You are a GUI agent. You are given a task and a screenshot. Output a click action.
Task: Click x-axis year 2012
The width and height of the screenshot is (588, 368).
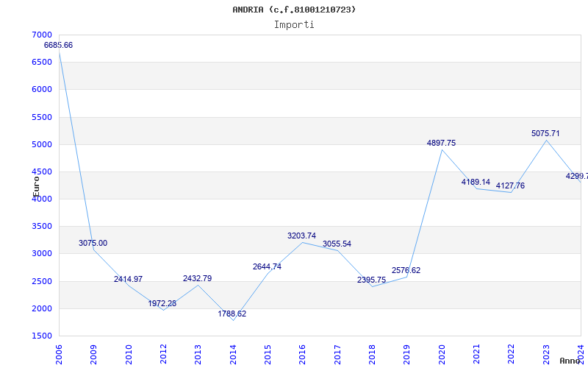163,355
